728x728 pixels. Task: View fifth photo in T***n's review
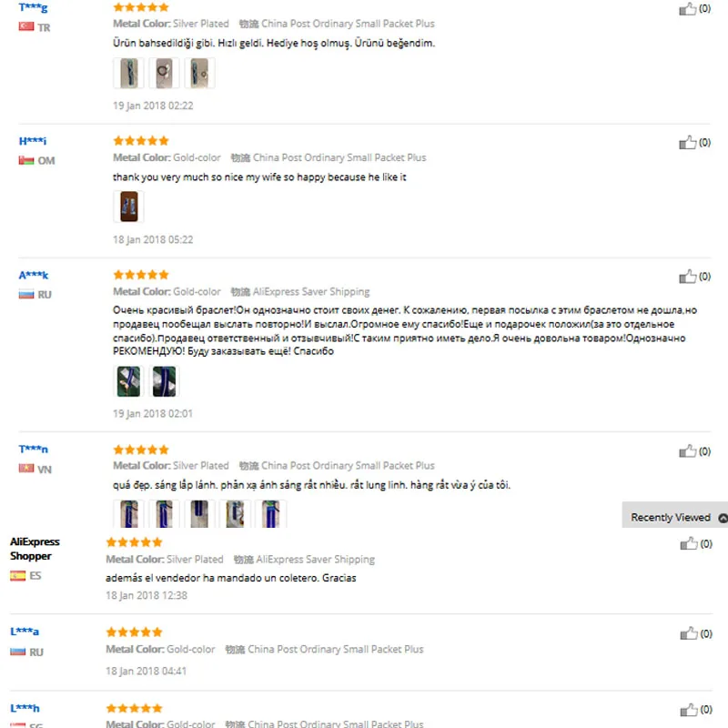[270, 513]
